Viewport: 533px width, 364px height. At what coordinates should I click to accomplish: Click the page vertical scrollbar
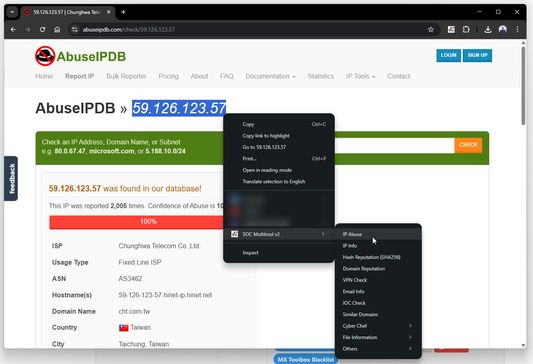click(x=523, y=194)
